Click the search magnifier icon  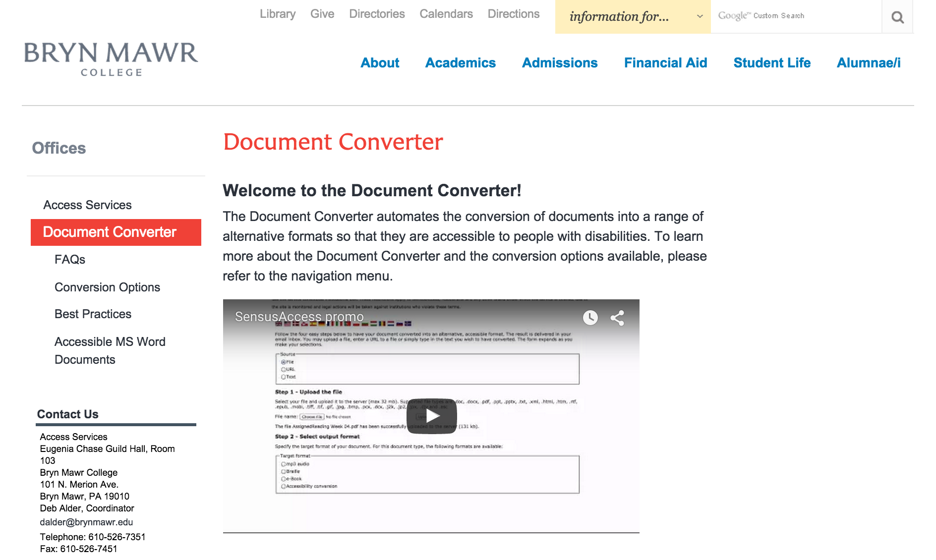click(x=897, y=17)
